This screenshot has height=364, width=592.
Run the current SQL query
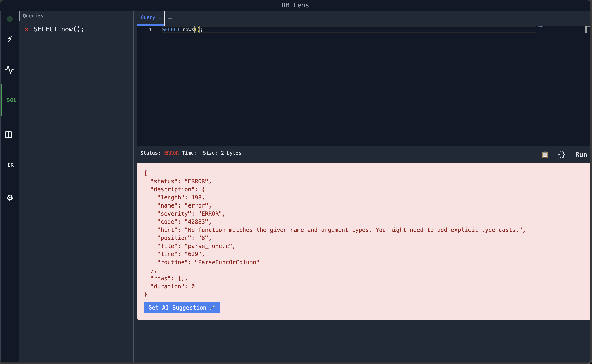pyautogui.click(x=581, y=154)
